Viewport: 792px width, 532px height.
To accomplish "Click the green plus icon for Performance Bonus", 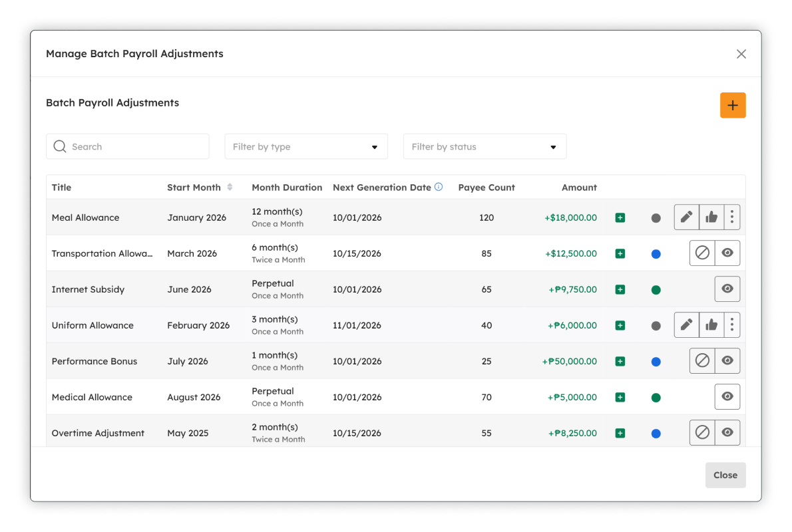I will (620, 361).
